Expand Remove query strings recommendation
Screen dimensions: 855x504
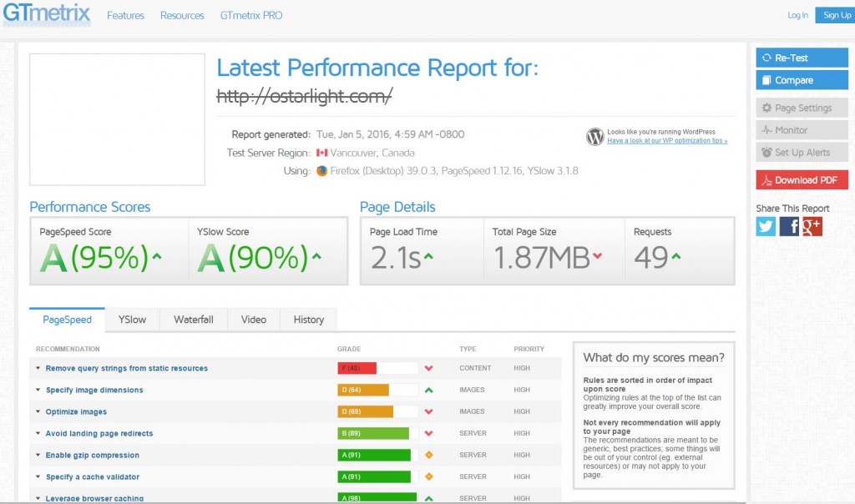[38, 368]
